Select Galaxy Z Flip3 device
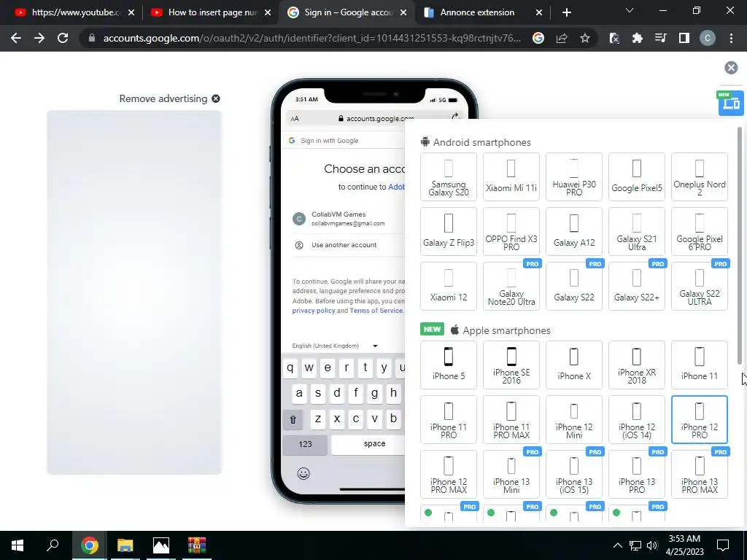Screen dimensions: 747x560 (x=449, y=231)
